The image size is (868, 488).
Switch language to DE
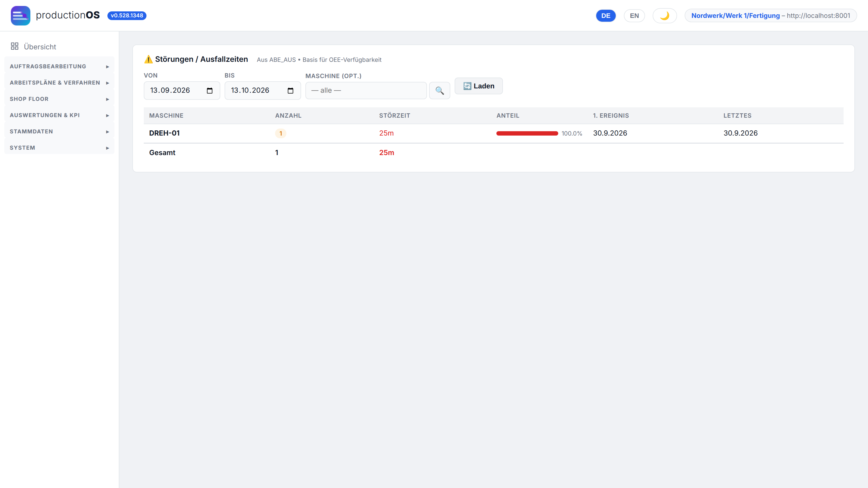point(605,15)
